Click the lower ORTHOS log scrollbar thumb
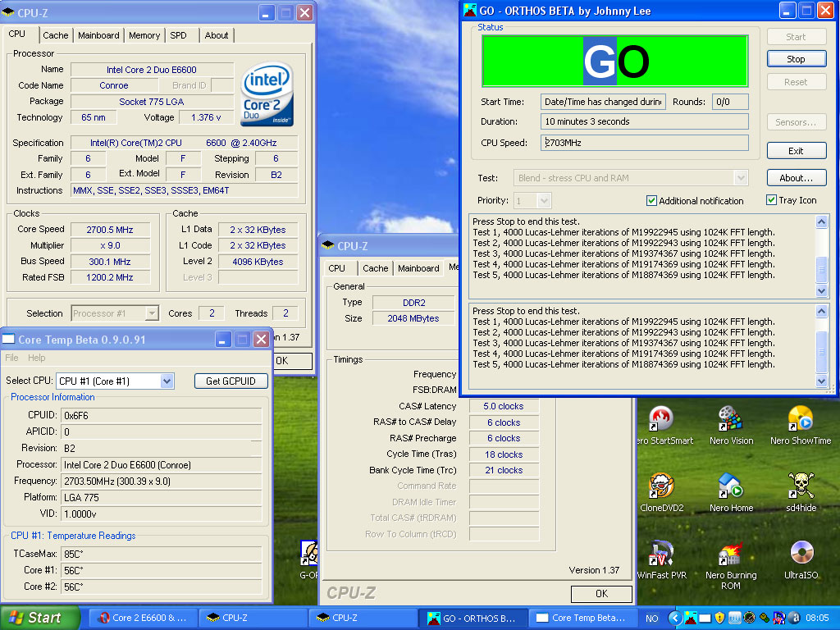 tap(821, 351)
